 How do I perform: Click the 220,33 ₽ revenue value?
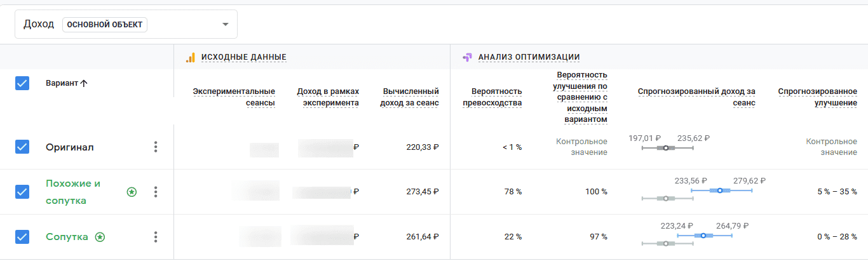423,147
